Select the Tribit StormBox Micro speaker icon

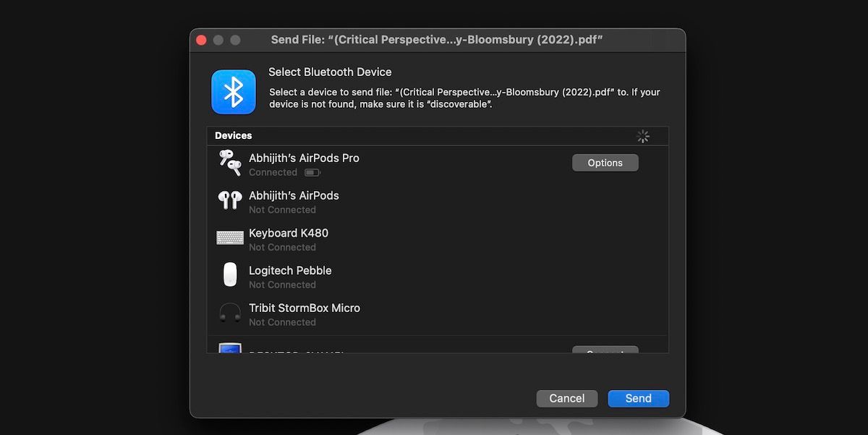pos(229,313)
